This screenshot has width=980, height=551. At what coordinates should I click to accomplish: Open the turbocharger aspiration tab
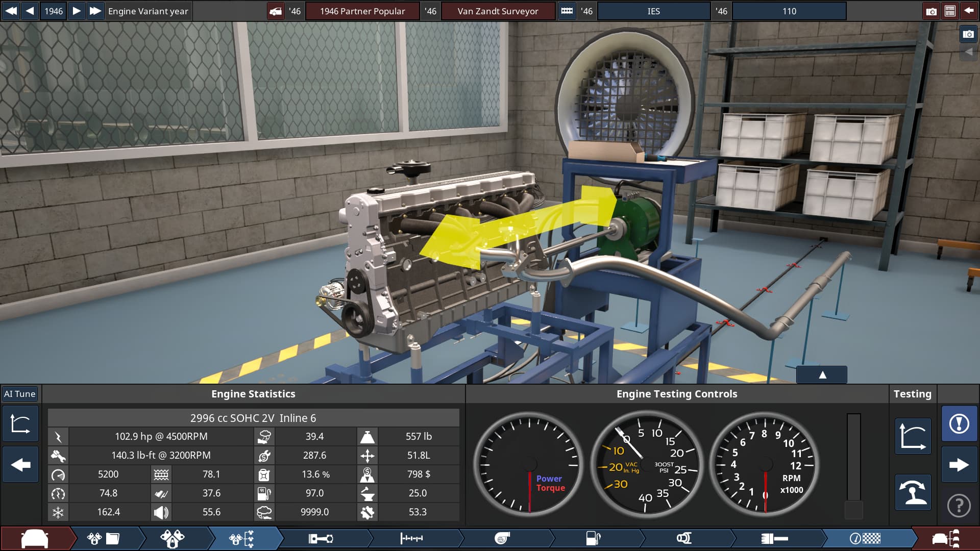(502, 539)
